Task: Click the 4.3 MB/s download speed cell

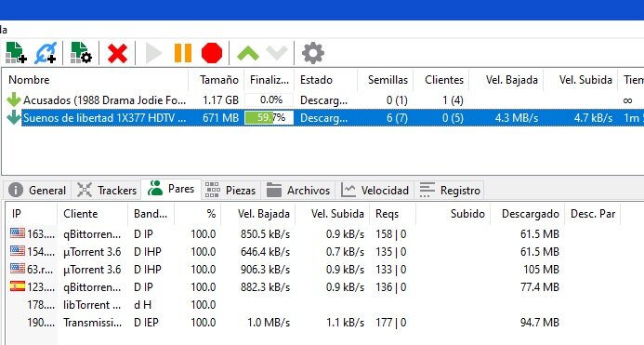Action: [517, 118]
